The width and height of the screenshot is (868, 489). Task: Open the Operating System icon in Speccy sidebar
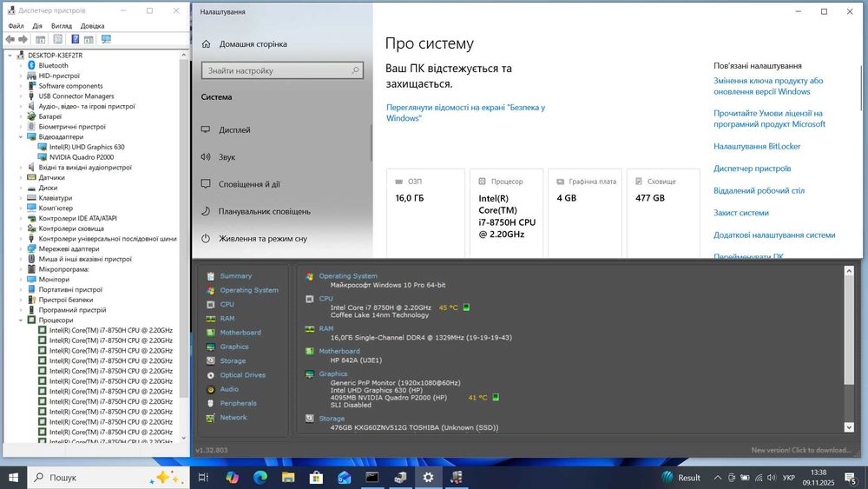point(210,290)
